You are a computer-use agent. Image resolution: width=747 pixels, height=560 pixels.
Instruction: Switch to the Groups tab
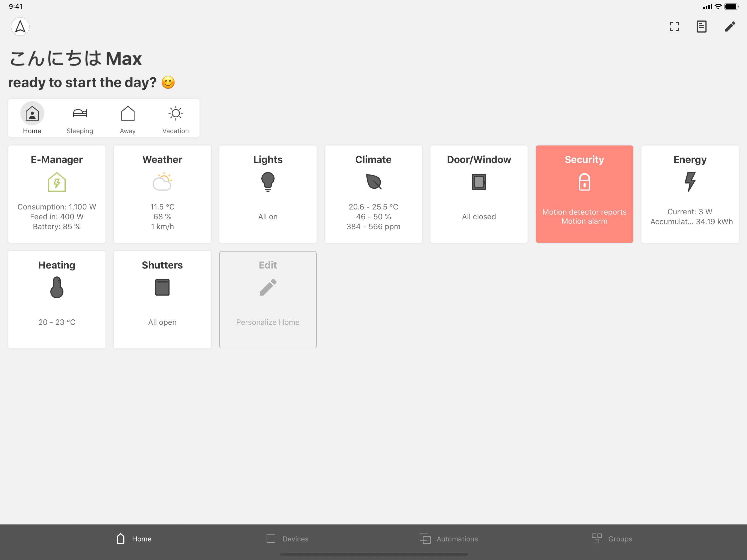coord(612,539)
